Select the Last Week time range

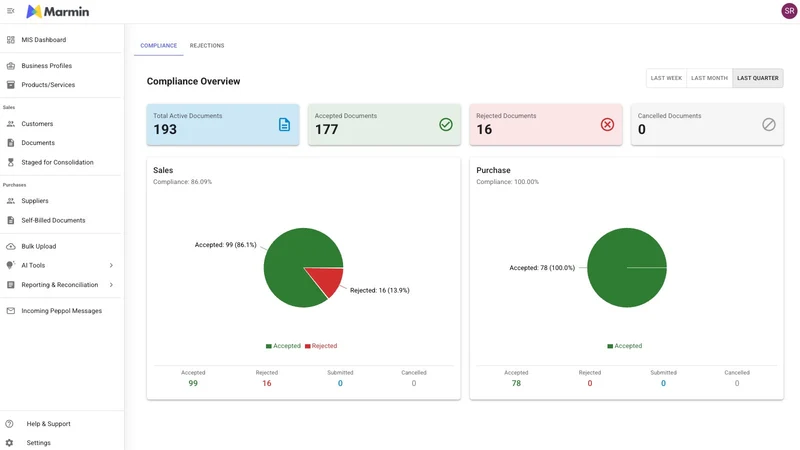(x=666, y=78)
